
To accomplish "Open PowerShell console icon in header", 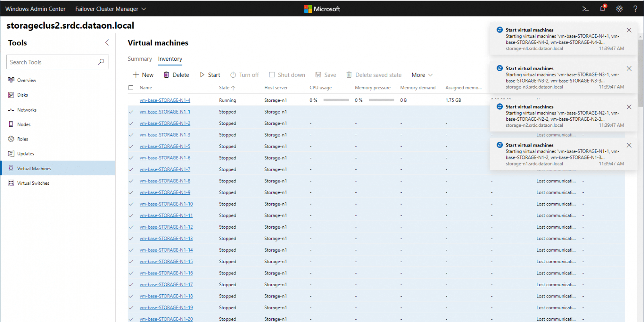I will pos(585,8).
